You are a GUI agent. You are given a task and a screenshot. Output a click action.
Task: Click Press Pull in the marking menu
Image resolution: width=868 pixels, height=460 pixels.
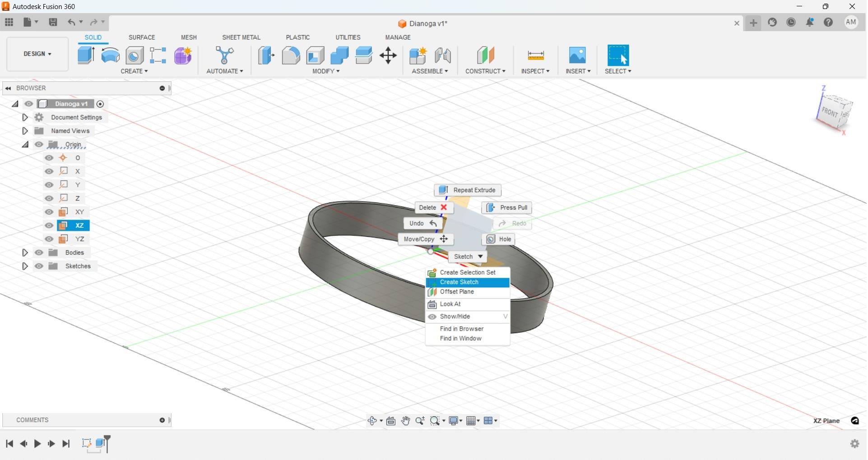[x=506, y=207]
